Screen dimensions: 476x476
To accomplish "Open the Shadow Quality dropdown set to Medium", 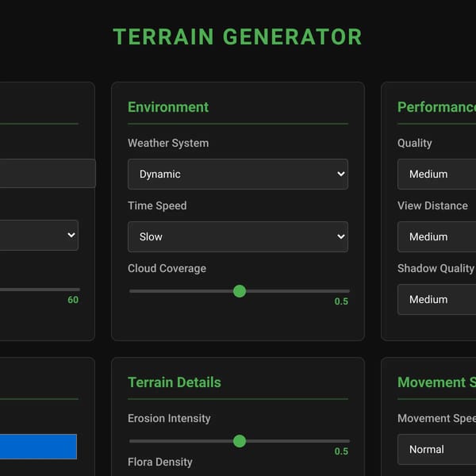I will [x=436, y=299].
